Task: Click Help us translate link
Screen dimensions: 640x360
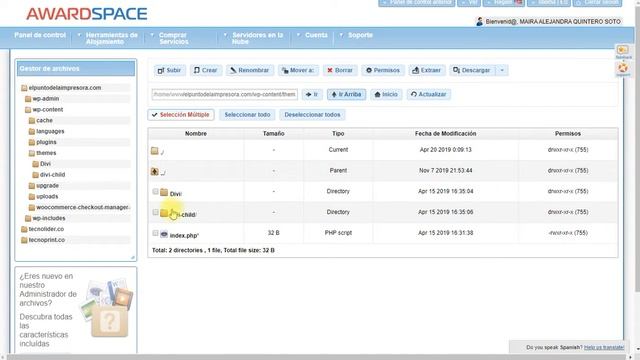Action: coord(604,347)
